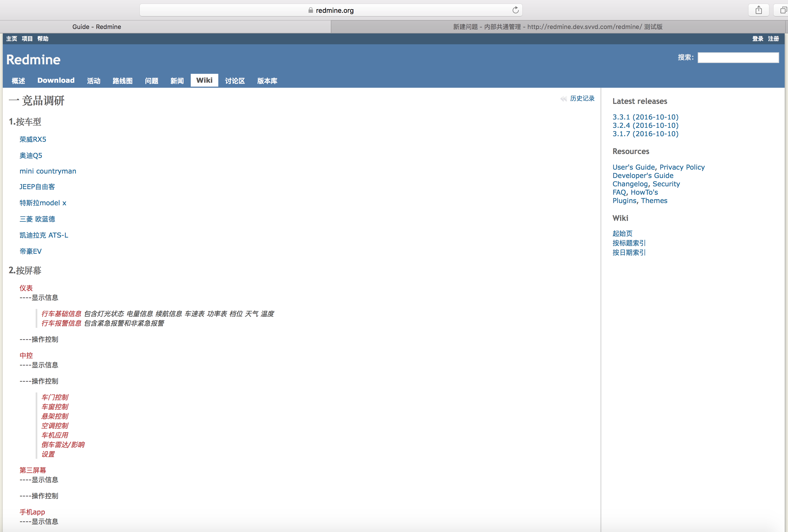This screenshot has width=788, height=532.
Task: Open the Changelog link
Action: (630, 184)
